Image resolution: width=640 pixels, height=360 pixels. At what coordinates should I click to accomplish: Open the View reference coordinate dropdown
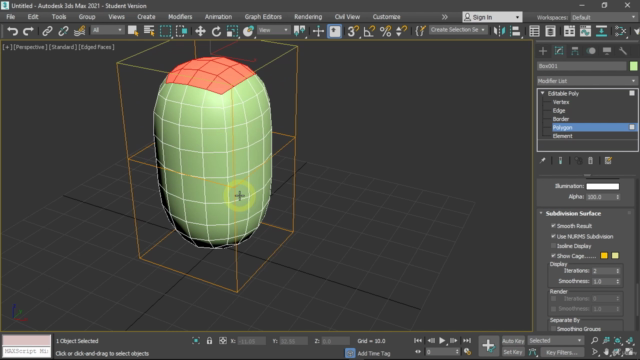tap(273, 30)
